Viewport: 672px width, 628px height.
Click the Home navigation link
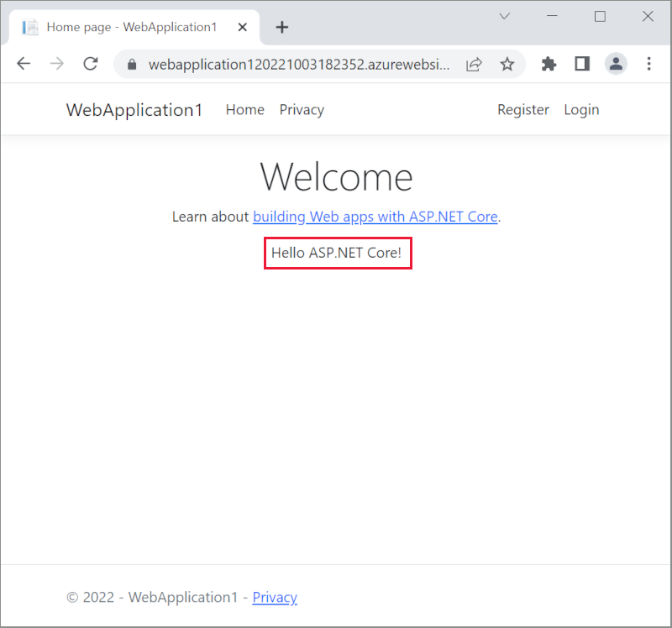(x=244, y=109)
